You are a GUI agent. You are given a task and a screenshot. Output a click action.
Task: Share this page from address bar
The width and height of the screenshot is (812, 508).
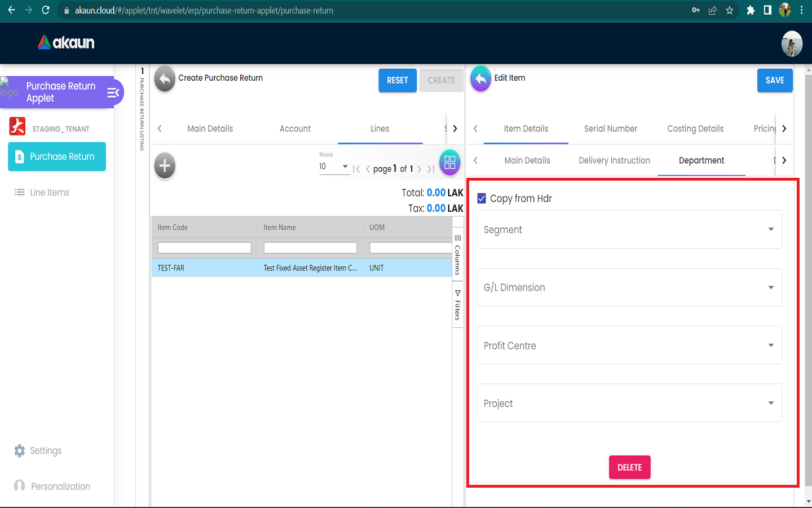[x=713, y=10]
